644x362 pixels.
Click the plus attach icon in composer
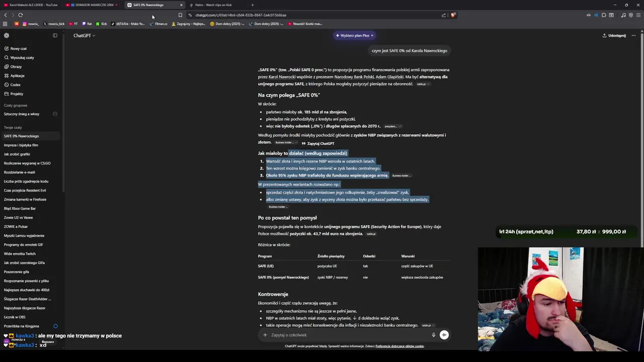pos(265,335)
